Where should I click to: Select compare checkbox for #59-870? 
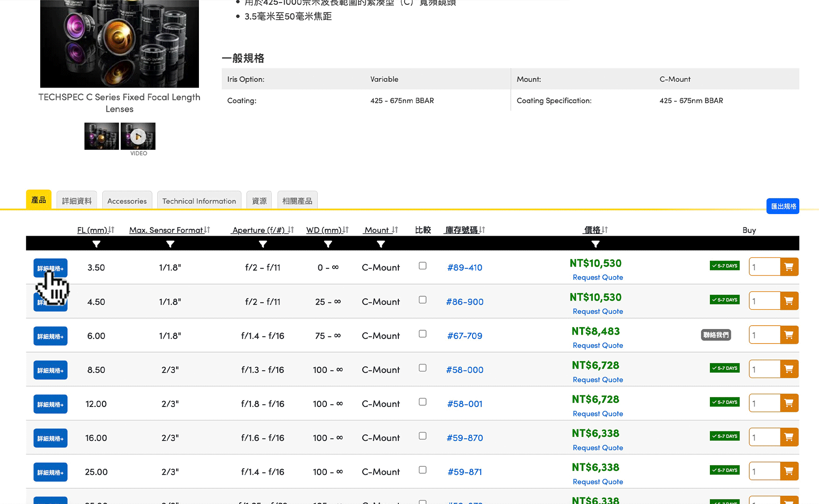[x=422, y=436]
